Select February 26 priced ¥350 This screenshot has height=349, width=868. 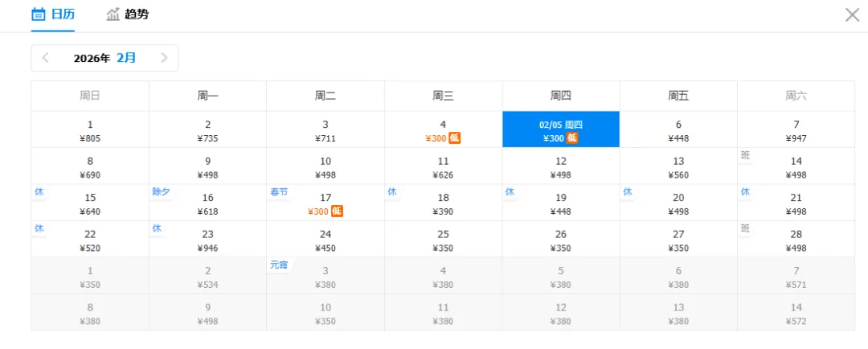click(x=561, y=240)
